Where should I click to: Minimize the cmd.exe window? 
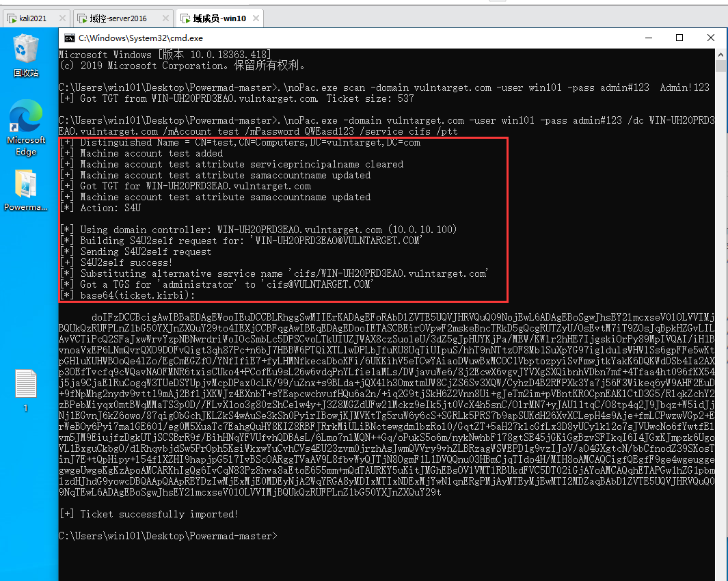click(649, 38)
